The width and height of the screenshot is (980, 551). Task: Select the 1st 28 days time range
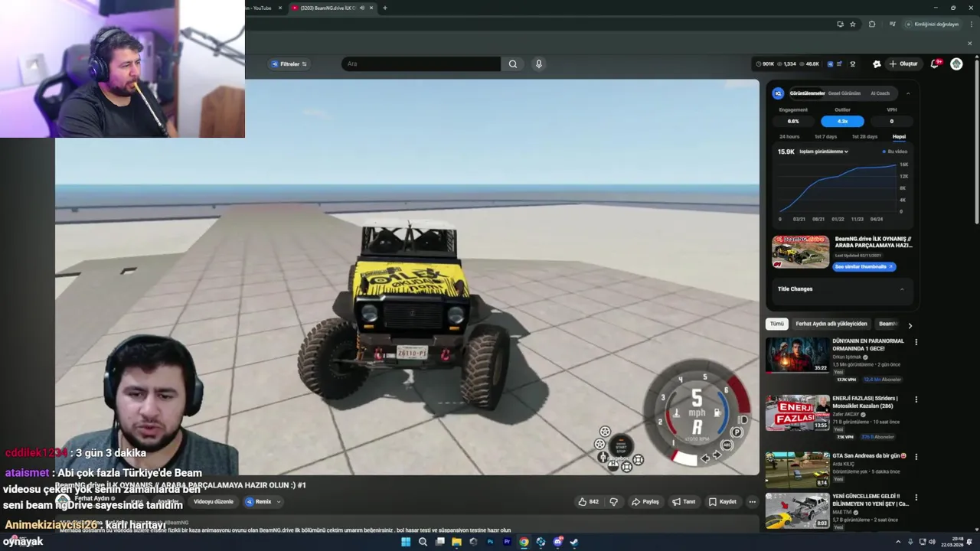coord(864,136)
